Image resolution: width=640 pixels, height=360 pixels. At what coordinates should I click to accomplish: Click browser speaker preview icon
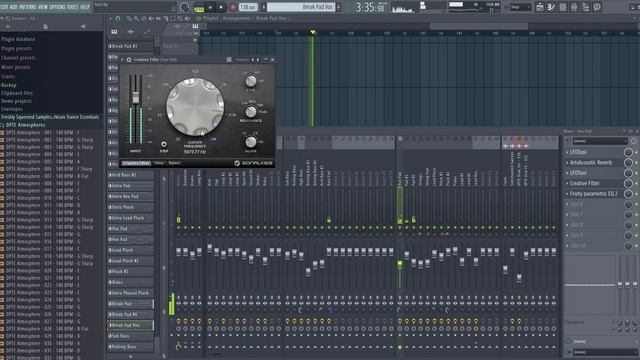(x=83, y=27)
